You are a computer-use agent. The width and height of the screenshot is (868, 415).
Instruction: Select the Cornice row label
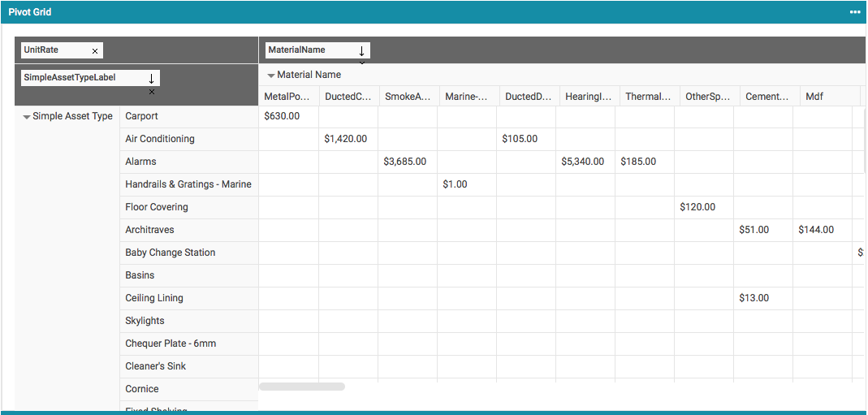pos(188,389)
